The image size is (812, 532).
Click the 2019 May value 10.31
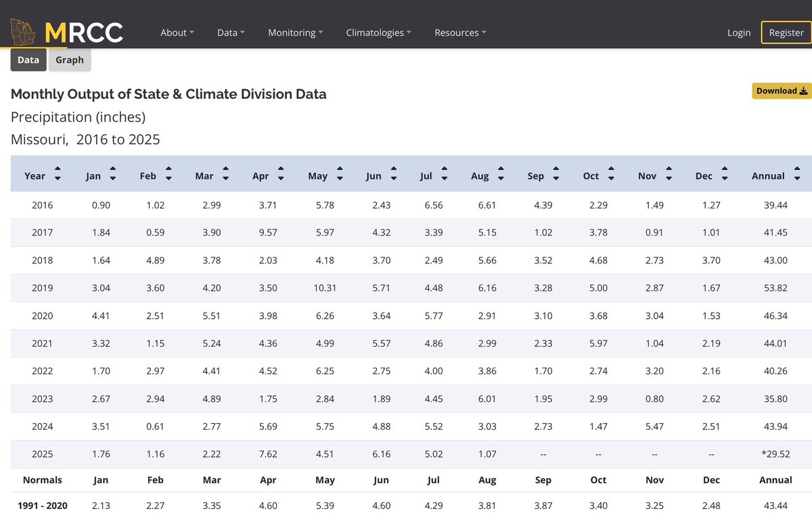[x=323, y=288]
